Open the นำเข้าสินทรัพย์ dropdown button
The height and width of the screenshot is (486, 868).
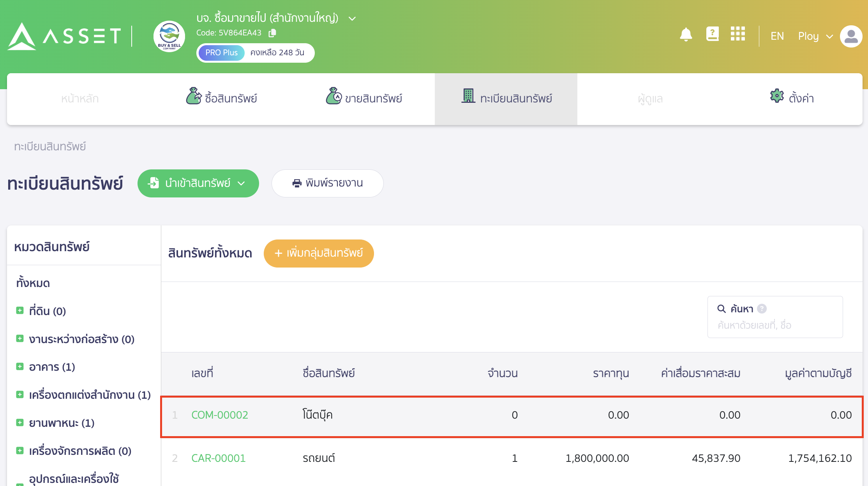198,183
